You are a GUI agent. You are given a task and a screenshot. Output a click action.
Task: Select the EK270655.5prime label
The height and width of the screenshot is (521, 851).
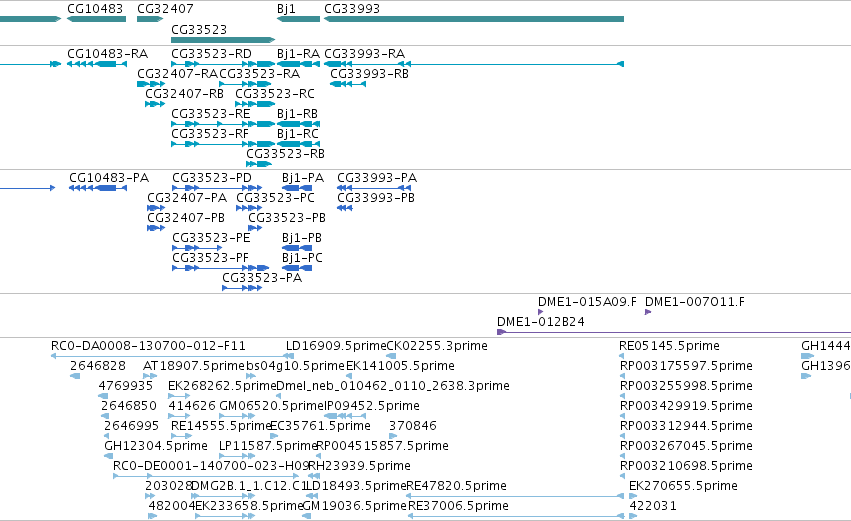coord(683,487)
